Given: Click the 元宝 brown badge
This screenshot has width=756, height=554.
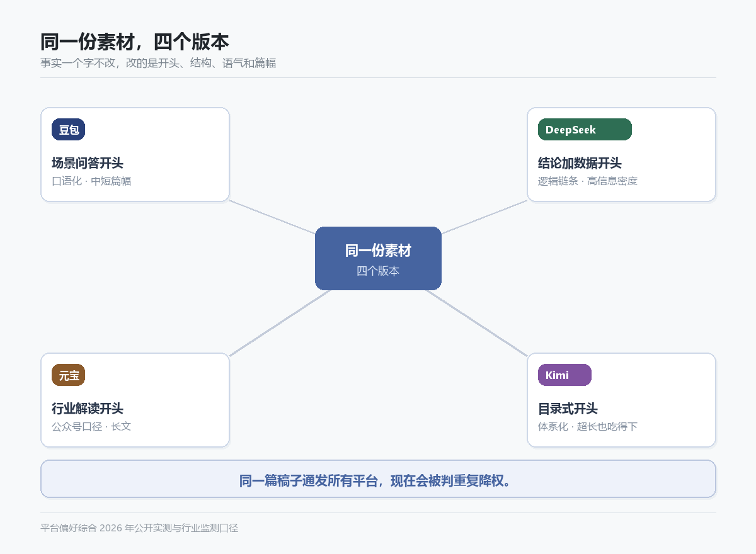Looking at the screenshot, I should [x=68, y=375].
